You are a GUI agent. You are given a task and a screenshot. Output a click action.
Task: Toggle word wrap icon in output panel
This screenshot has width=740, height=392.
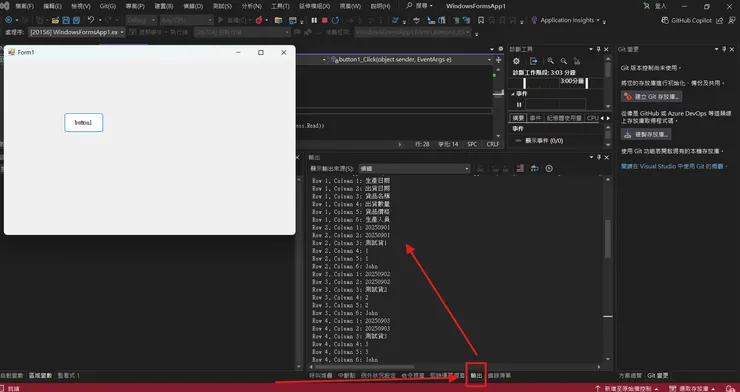tap(534, 168)
